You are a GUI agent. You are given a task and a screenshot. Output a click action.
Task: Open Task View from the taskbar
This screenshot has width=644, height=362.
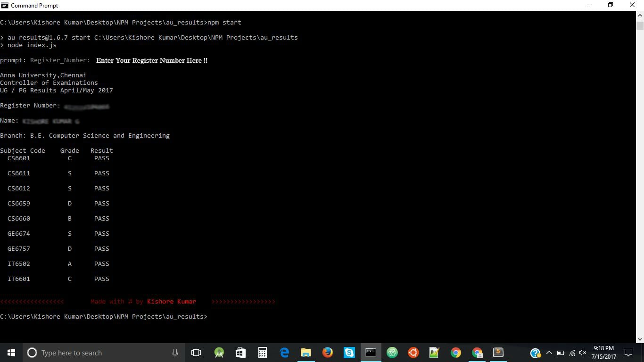point(196,353)
